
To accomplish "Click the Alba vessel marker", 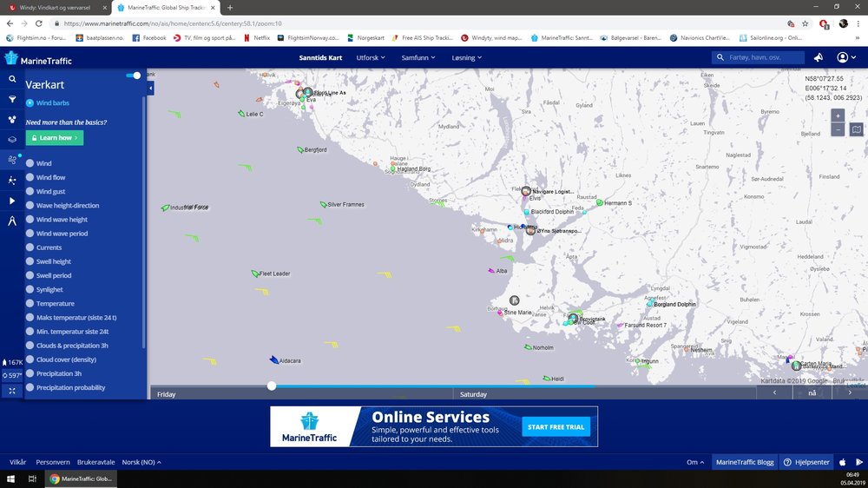I will click(x=491, y=271).
